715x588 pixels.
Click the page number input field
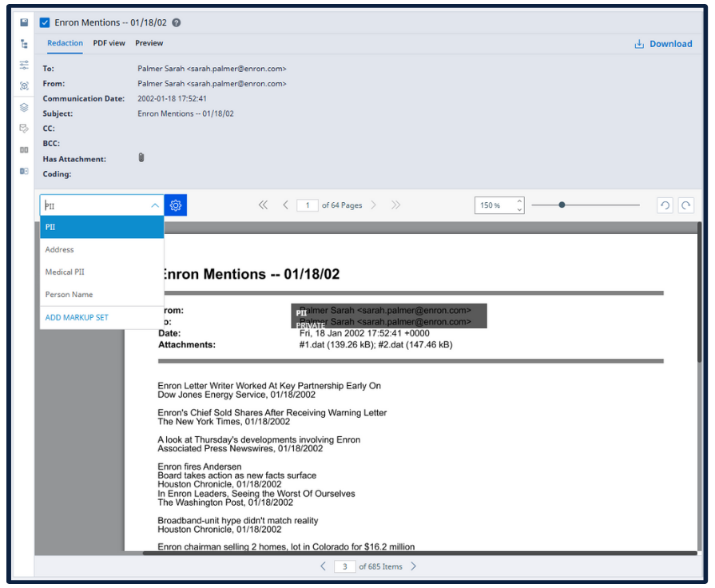(307, 205)
